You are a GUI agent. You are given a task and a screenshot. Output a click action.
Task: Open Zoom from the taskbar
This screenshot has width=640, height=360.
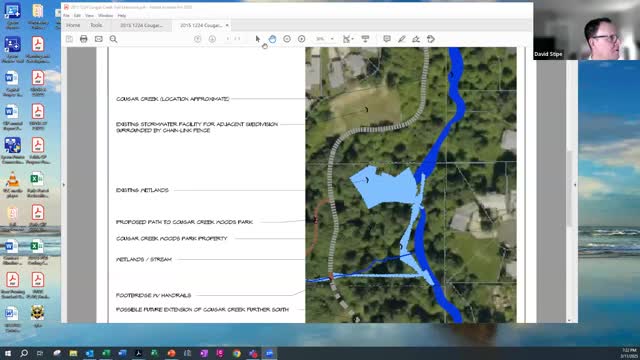click(x=269, y=353)
